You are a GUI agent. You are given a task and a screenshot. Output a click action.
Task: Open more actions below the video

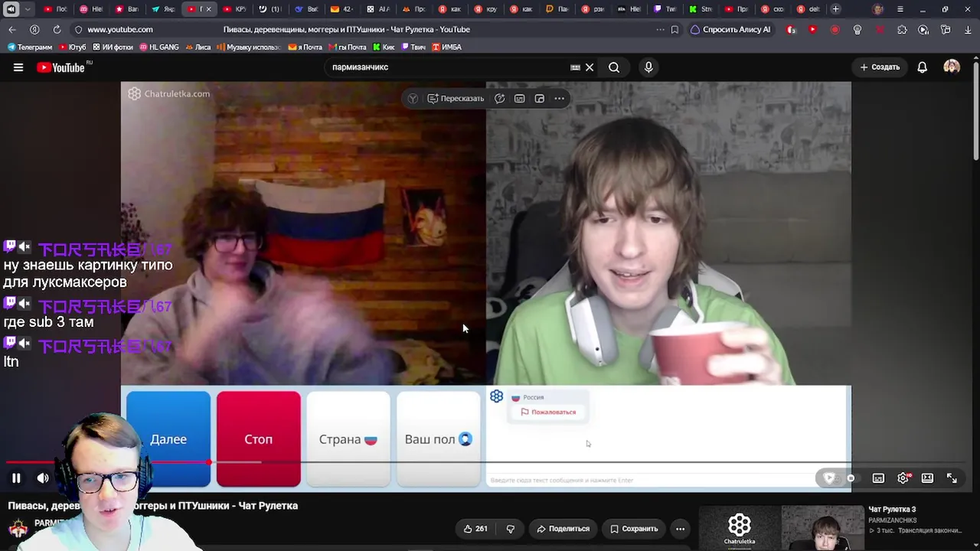680,529
